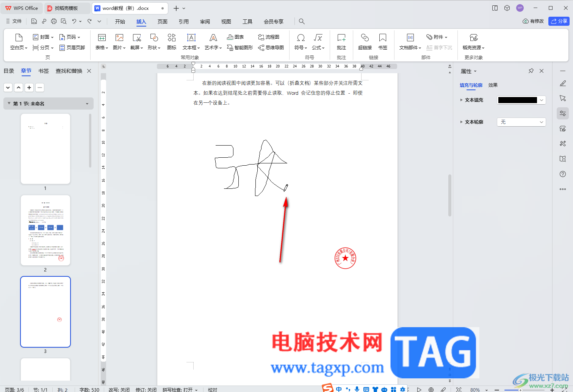Click the undo arrow

point(74,21)
